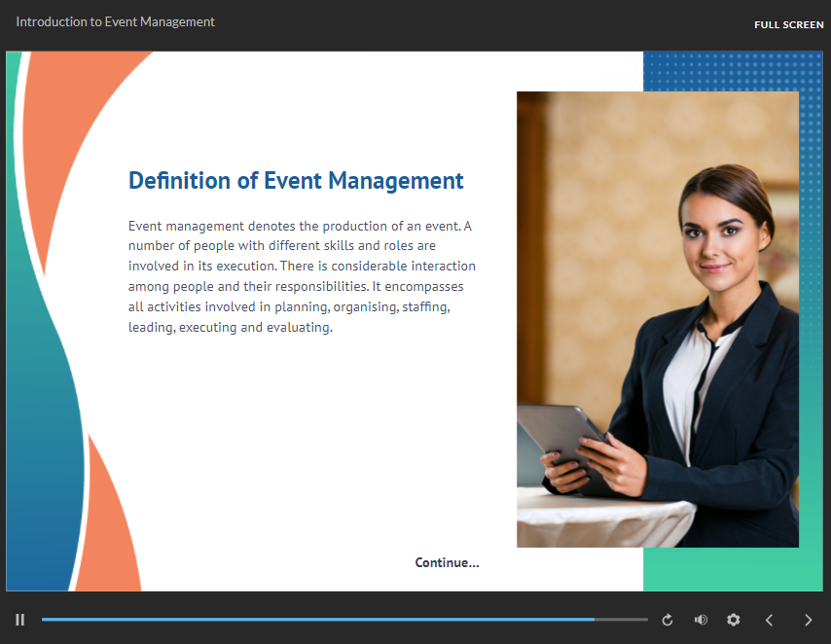831x644 pixels.
Task: Go to the previous slide arrow
Action: pos(769,620)
